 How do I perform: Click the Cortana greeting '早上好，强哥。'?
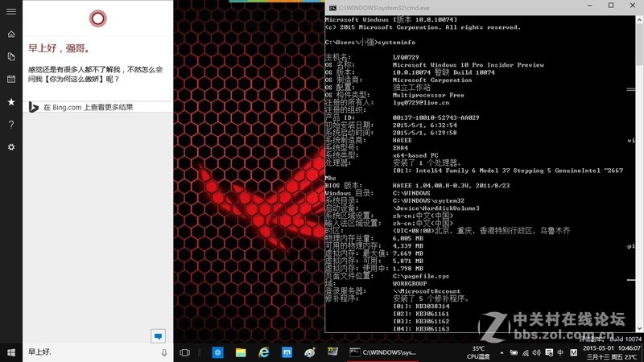(59, 48)
